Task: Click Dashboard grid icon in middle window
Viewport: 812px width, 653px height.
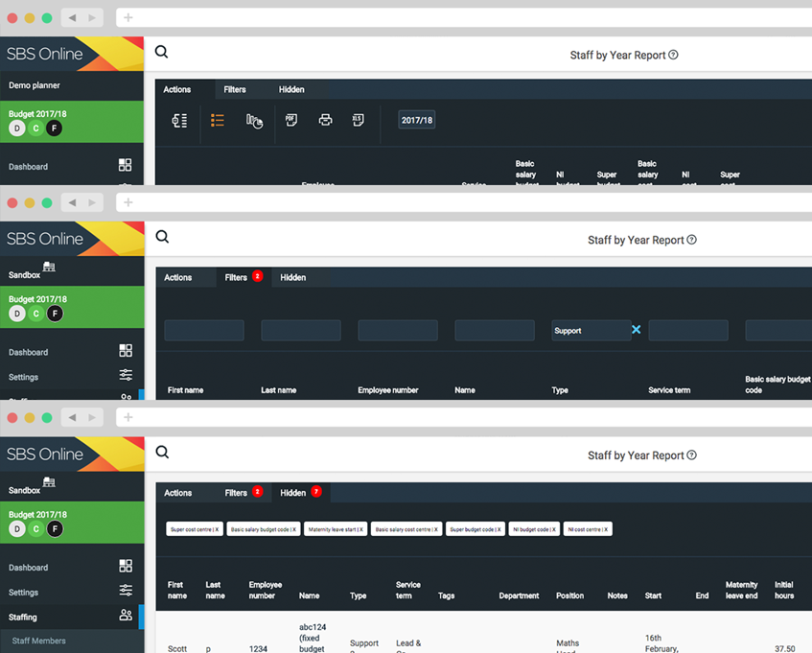Action: click(x=126, y=351)
